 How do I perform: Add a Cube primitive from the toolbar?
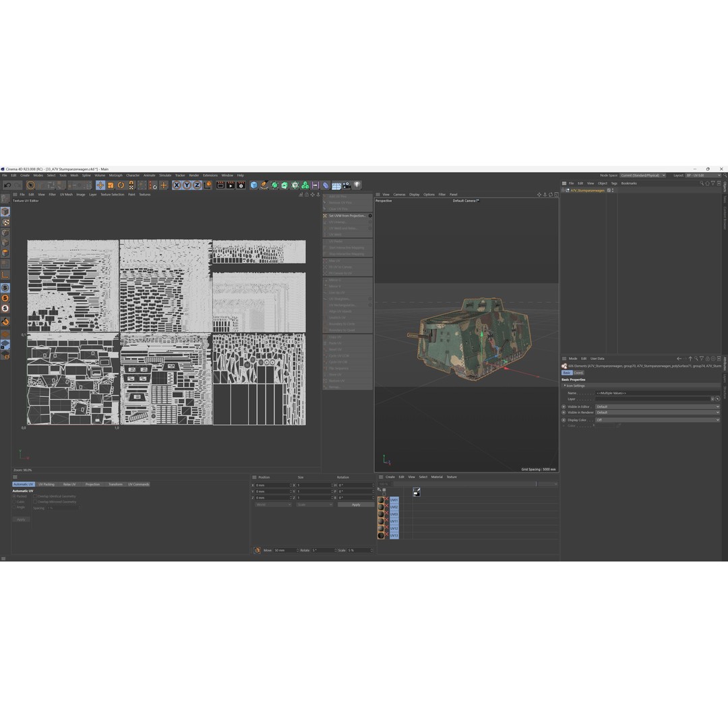tap(254, 185)
